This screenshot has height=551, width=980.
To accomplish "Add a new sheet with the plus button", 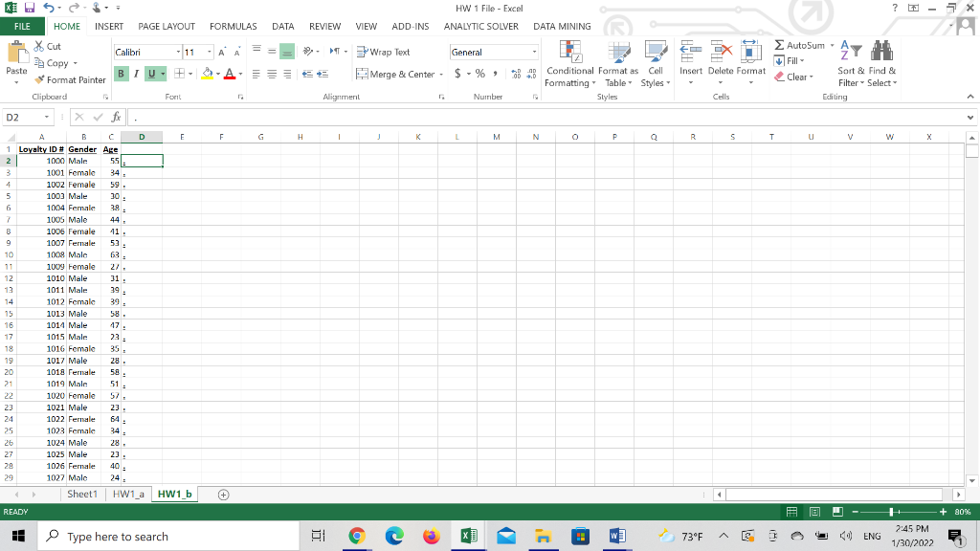I will click(221, 494).
